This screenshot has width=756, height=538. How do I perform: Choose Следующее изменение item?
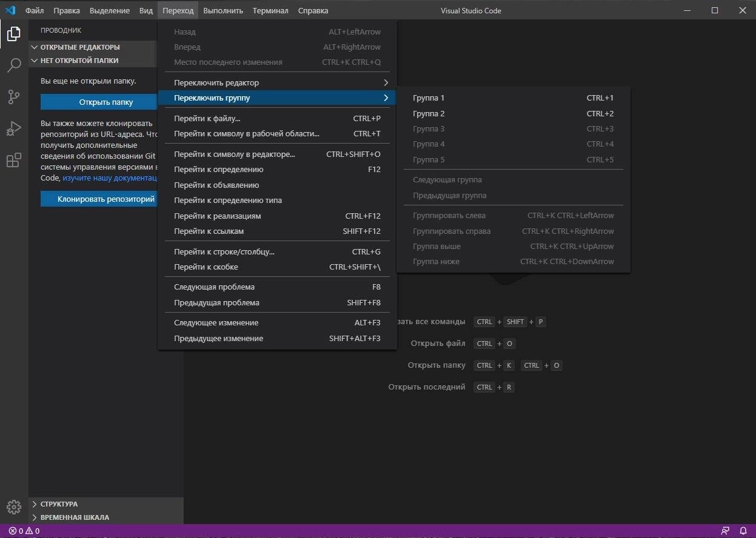[277, 323]
